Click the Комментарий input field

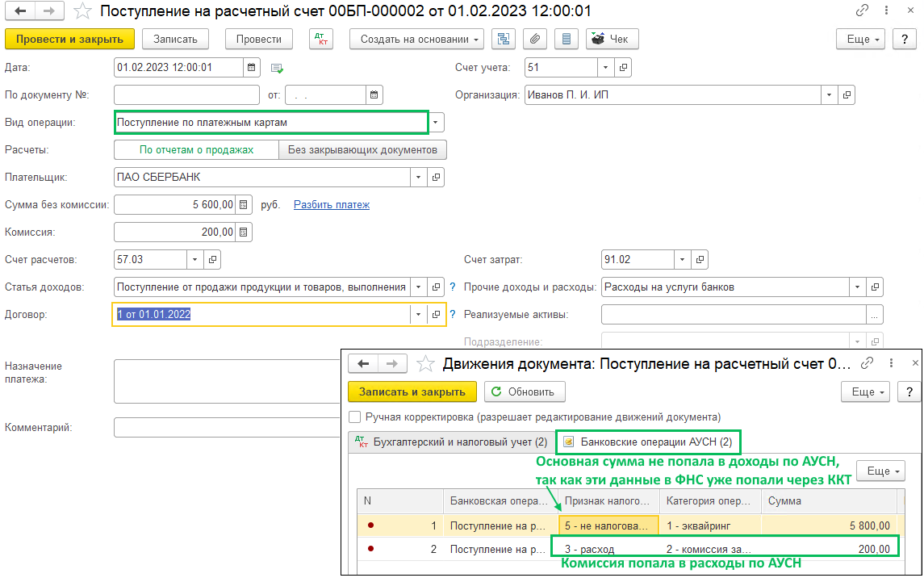coord(226,427)
